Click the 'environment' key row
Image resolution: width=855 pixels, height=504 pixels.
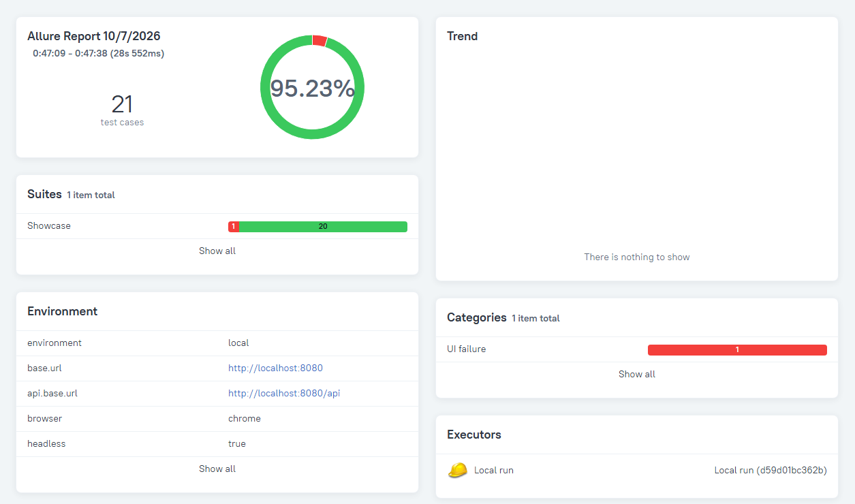(217, 343)
